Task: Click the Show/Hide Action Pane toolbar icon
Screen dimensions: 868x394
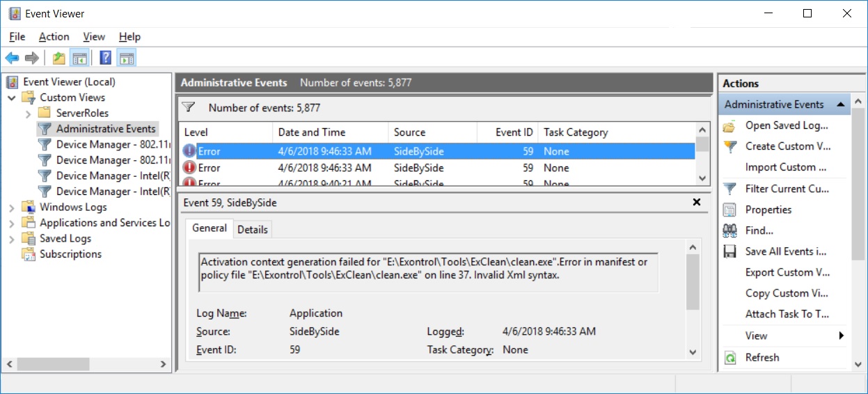Action: [126, 58]
